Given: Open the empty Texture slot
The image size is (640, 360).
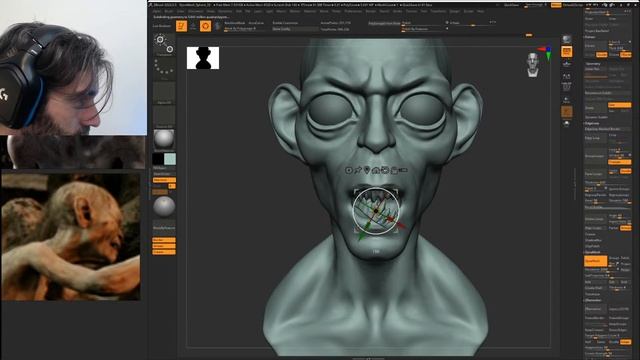Looking at the screenshot, I should pyautogui.click(x=164, y=116).
